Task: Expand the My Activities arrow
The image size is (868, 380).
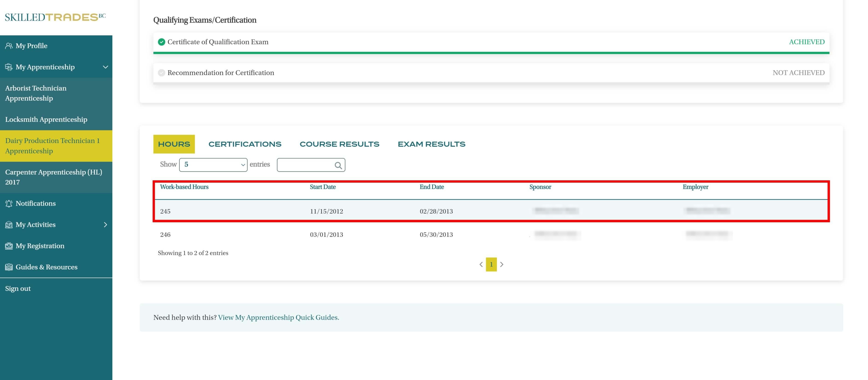Action: 105,225
